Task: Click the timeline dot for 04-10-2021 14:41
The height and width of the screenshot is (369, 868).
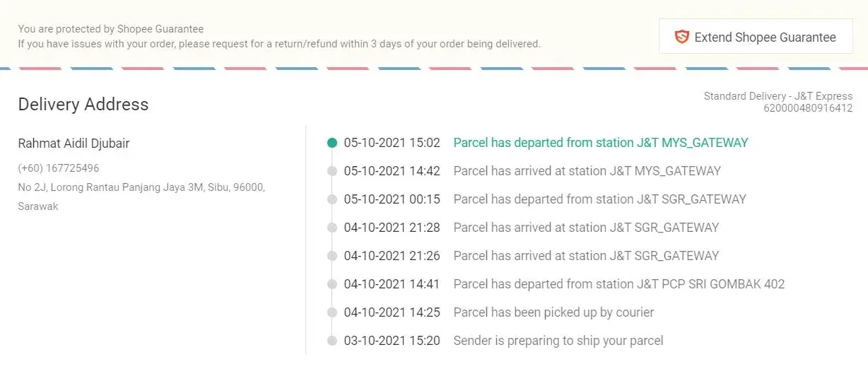Action: pyautogui.click(x=332, y=284)
